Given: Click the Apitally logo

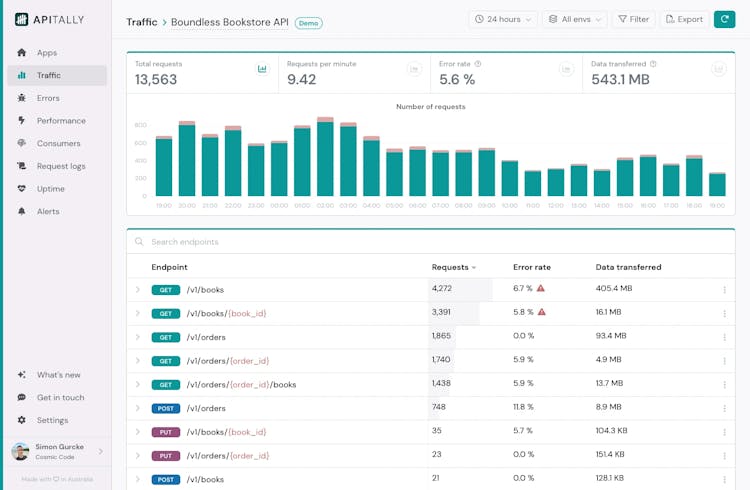Looking at the screenshot, I should (x=50, y=19).
